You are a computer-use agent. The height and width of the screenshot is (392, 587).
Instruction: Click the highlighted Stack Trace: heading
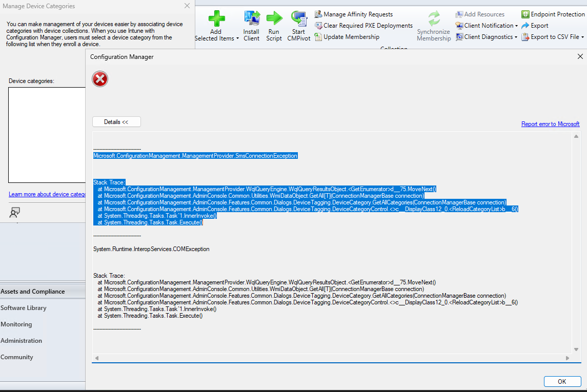click(x=109, y=182)
